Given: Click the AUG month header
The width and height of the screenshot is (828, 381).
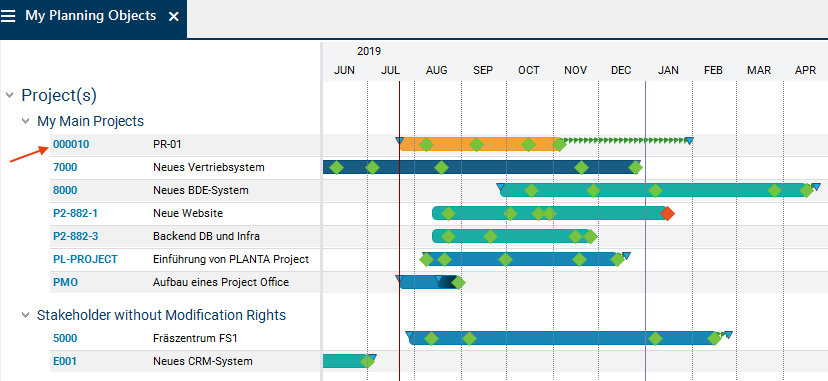Looking at the screenshot, I should (437, 71).
